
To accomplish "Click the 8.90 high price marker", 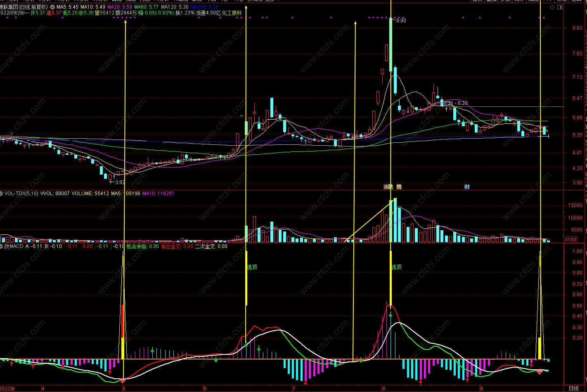I will pyautogui.click(x=400, y=21).
